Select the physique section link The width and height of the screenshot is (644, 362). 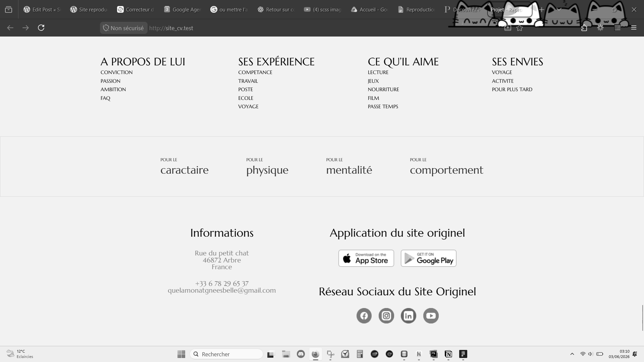click(267, 167)
